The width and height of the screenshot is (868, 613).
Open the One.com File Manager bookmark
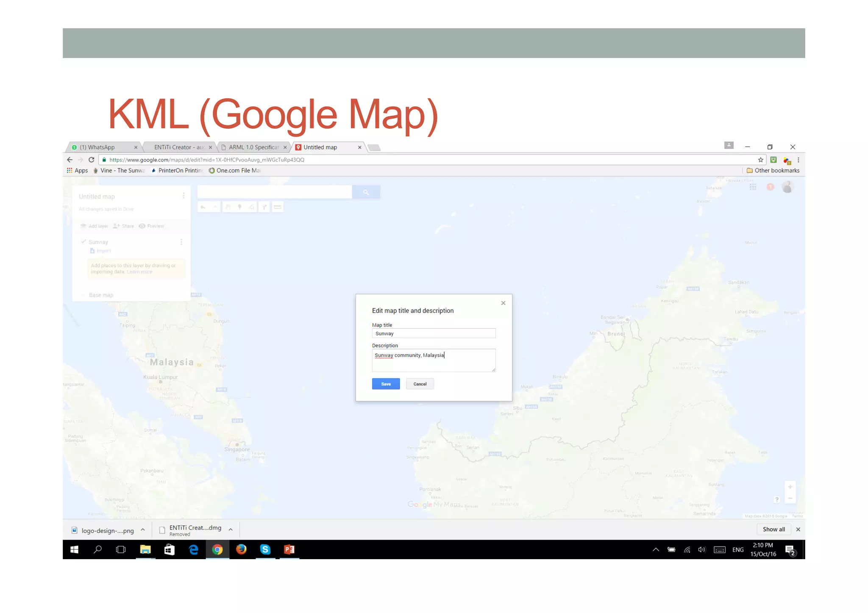coord(234,170)
